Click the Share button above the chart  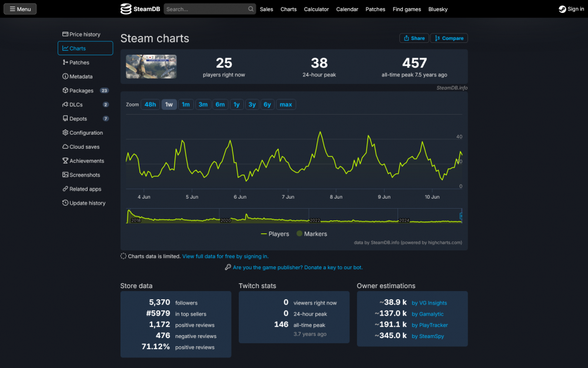(414, 37)
